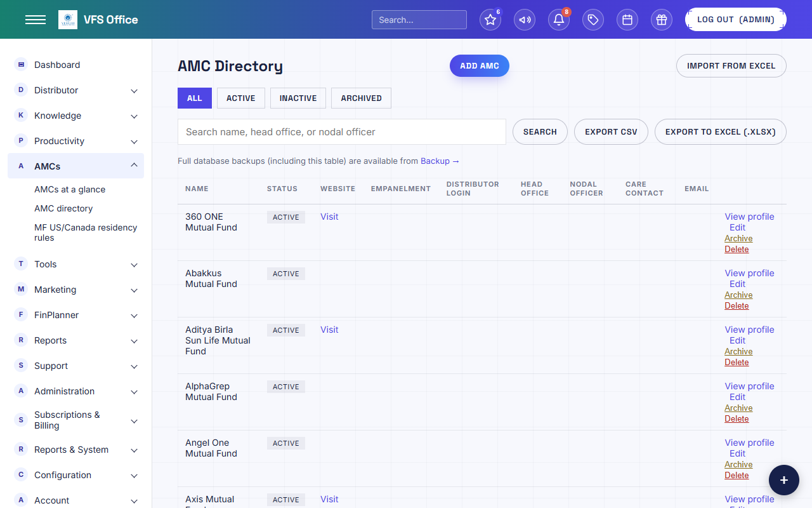Open AMCs at a glance page
The height and width of the screenshot is (508, 812).
pyautogui.click(x=70, y=189)
